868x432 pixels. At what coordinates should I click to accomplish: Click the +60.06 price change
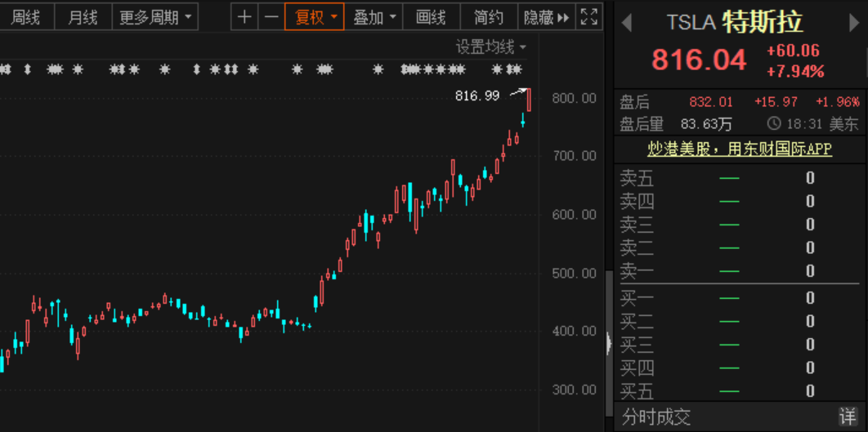coord(793,51)
